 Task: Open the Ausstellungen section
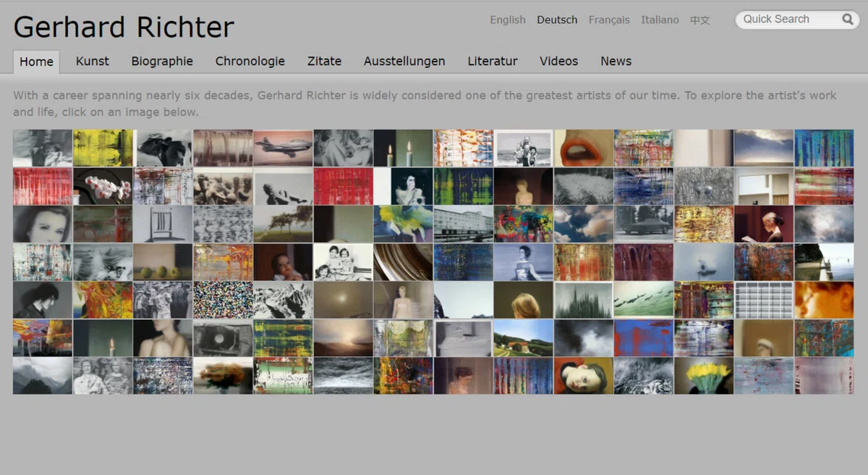404,62
